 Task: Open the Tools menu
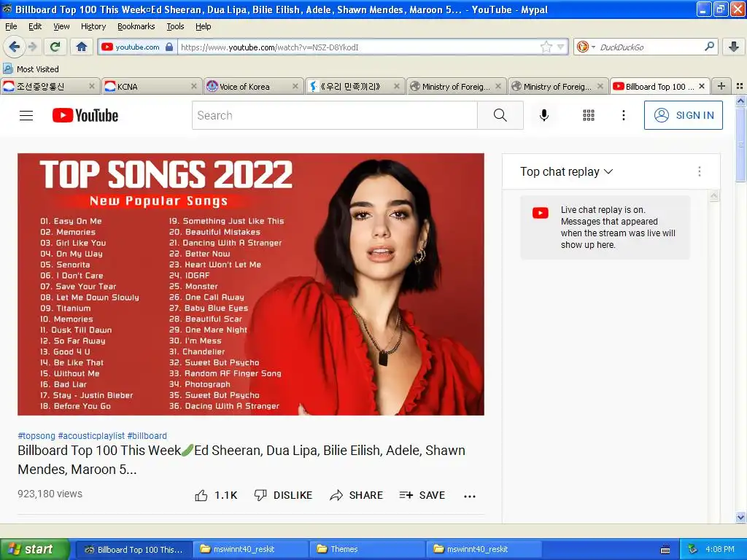click(175, 26)
